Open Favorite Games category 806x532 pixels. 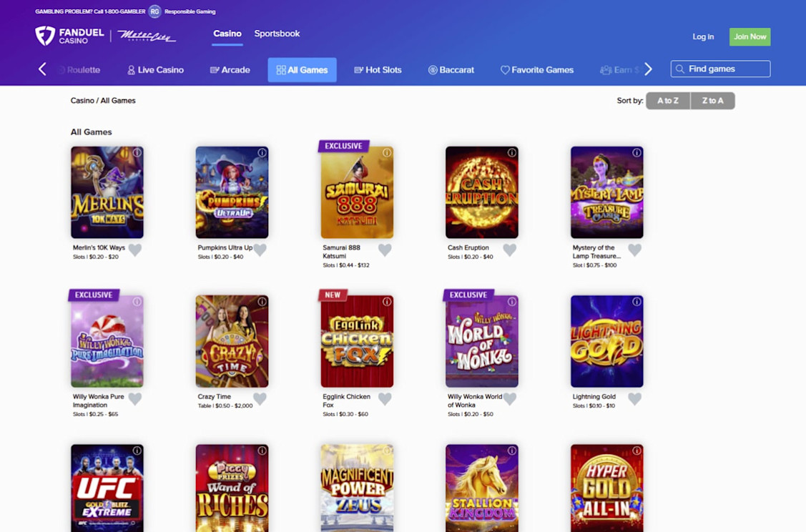coord(537,70)
